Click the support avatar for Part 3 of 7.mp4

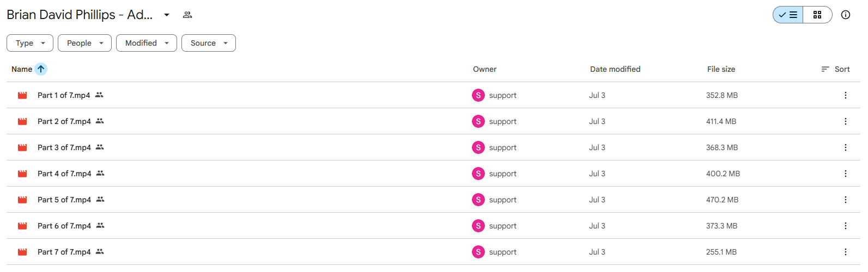[x=478, y=147]
